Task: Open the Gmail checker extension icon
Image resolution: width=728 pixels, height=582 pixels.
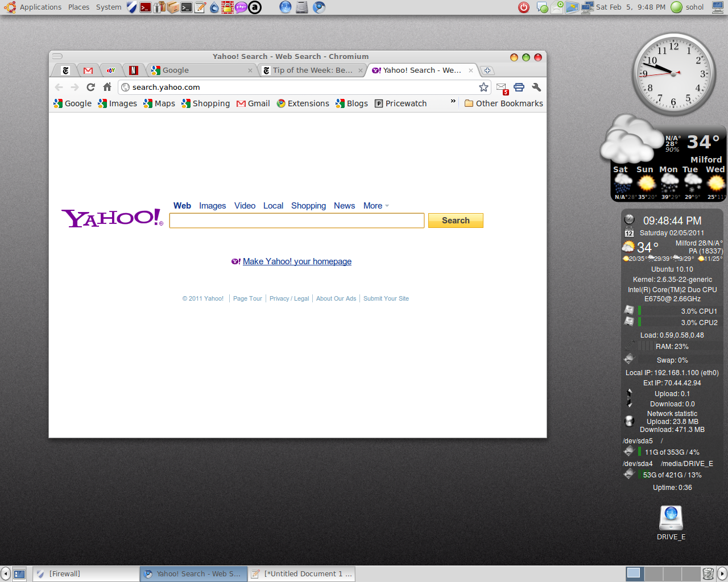Action: tap(502, 88)
